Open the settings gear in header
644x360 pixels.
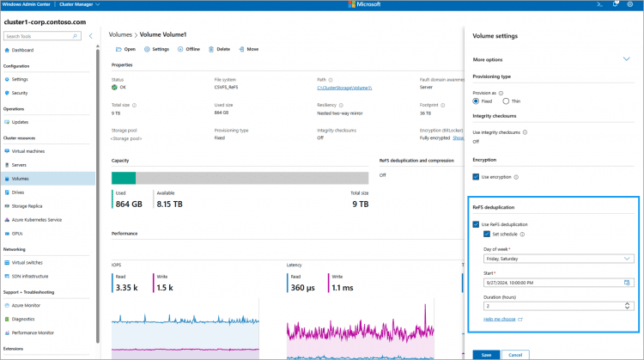pos(630,4)
